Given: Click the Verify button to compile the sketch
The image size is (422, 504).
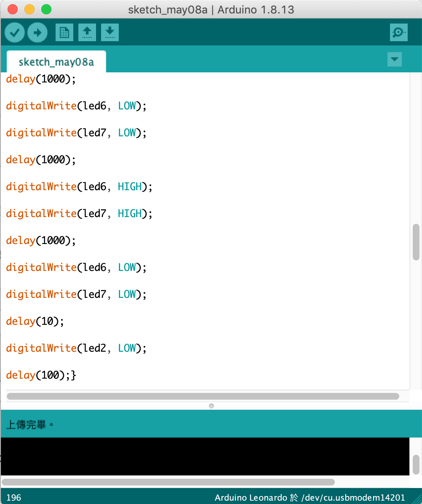Looking at the screenshot, I should [14, 32].
